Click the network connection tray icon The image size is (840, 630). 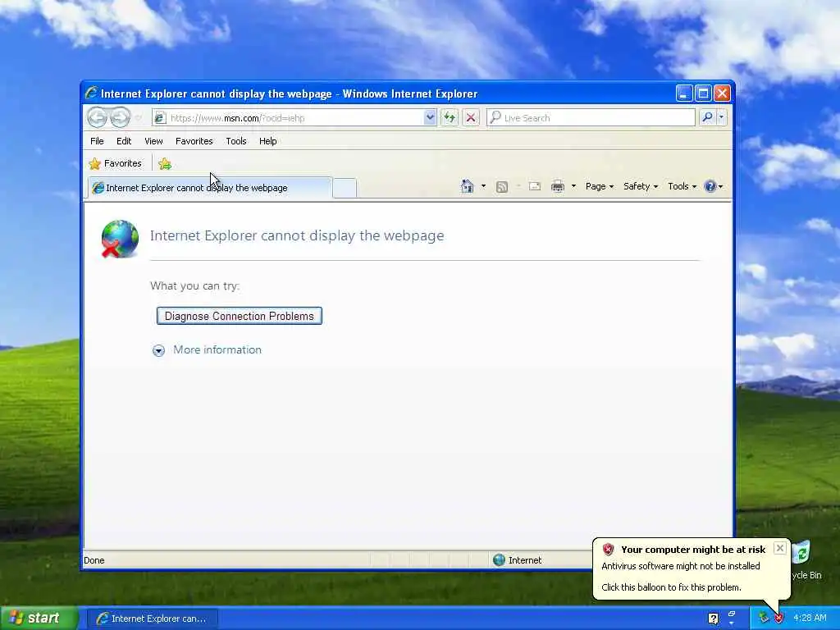(x=763, y=619)
